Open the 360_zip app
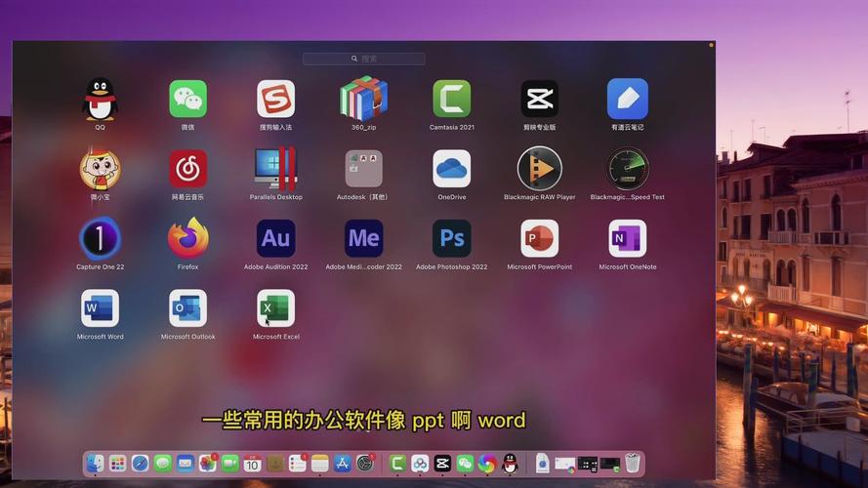Viewport: 868px width, 488px height. (363, 99)
